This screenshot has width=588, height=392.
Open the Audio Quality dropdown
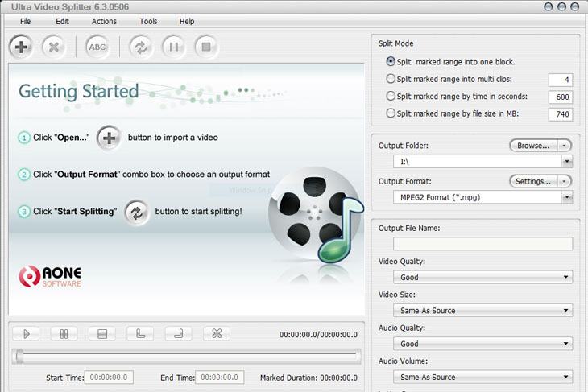[483, 344]
